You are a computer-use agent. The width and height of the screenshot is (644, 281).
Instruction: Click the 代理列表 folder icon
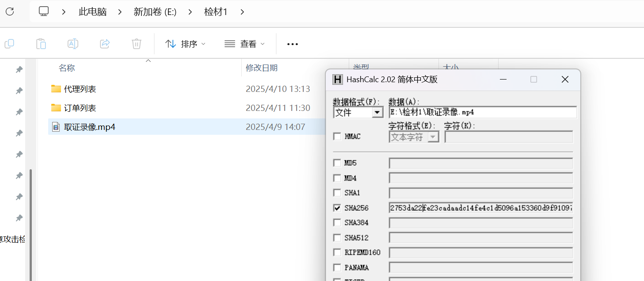pyautogui.click(x=56, y=89)
